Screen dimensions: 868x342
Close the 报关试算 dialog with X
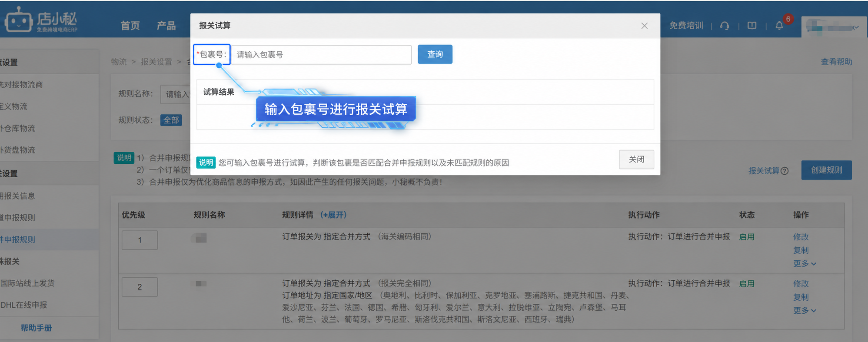click(644, 26)
